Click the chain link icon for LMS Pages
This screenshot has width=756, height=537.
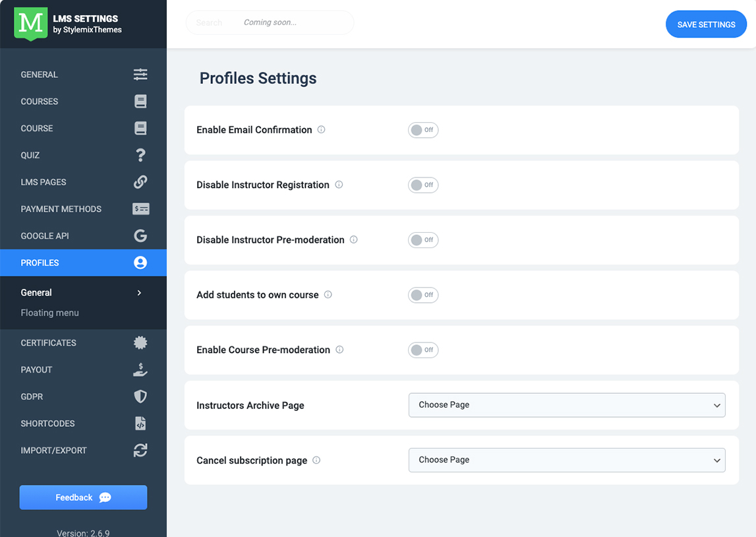pos(140,182)
